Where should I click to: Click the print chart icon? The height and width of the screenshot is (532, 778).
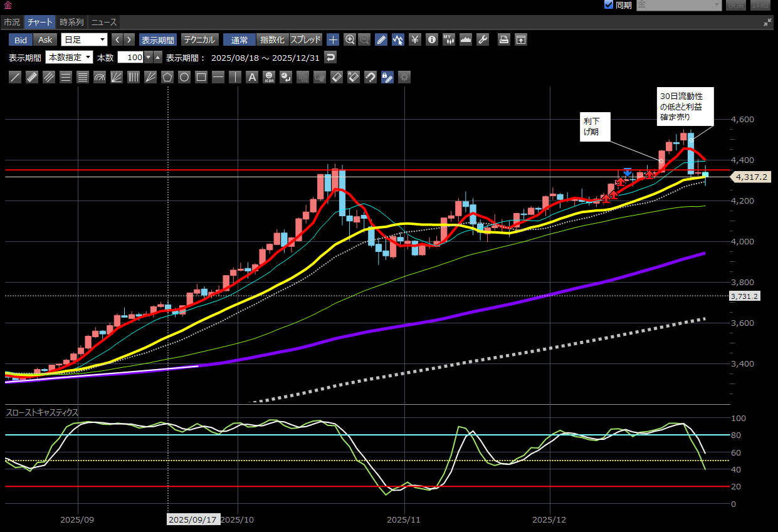tap(503, 39)
